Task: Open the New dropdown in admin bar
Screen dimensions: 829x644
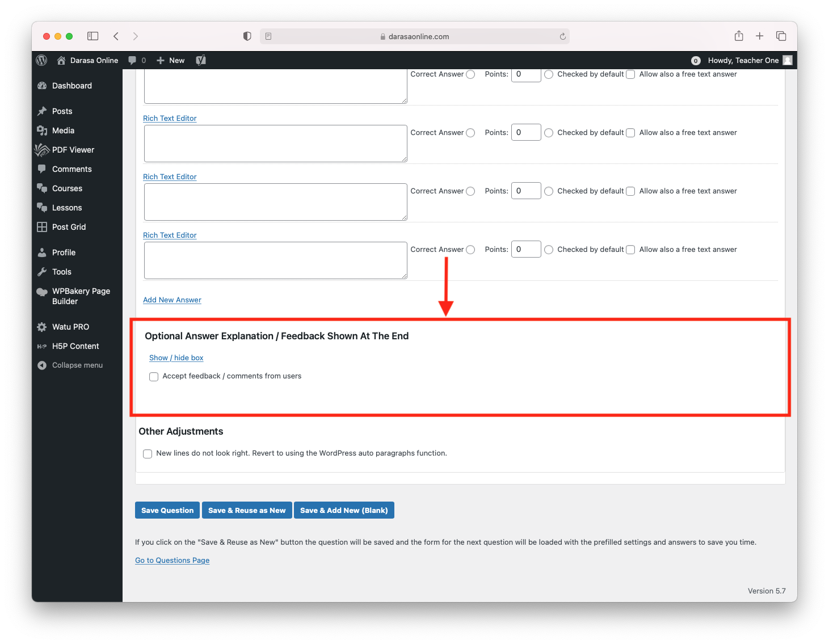Action: click(171, 60)
